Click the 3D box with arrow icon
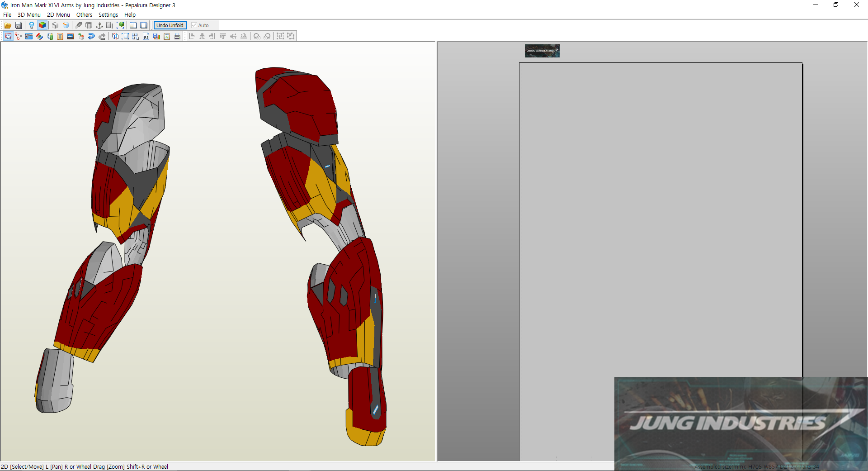Viewport: 868px width, 471px height. coord(81,36)
